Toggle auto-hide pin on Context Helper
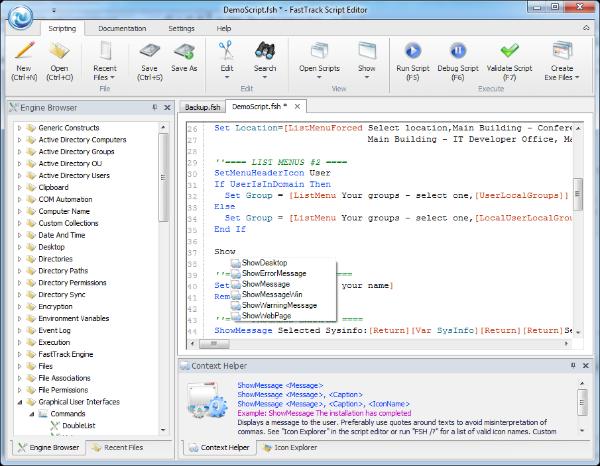This screenshot has width=600, height=466. [x=572, y=367]
